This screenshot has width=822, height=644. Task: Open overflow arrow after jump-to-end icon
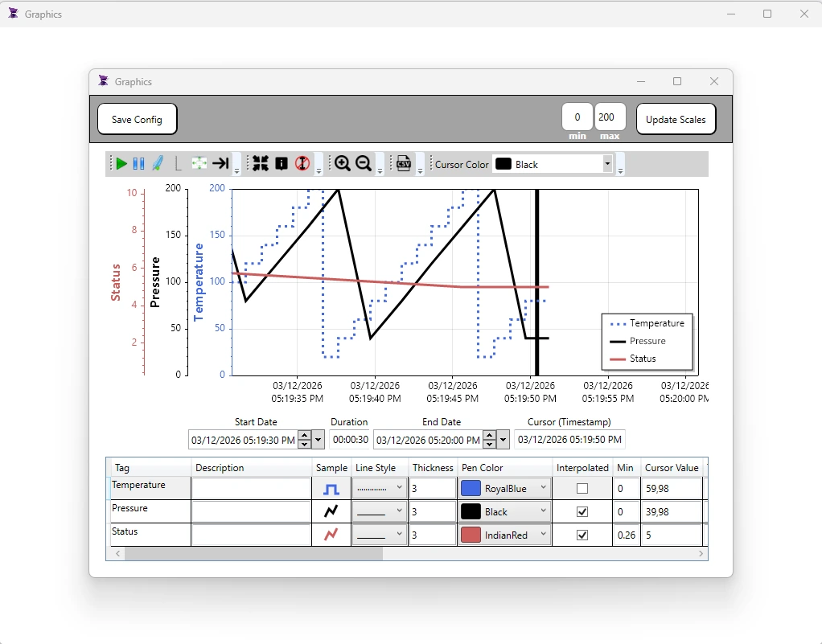pos(237,170)
